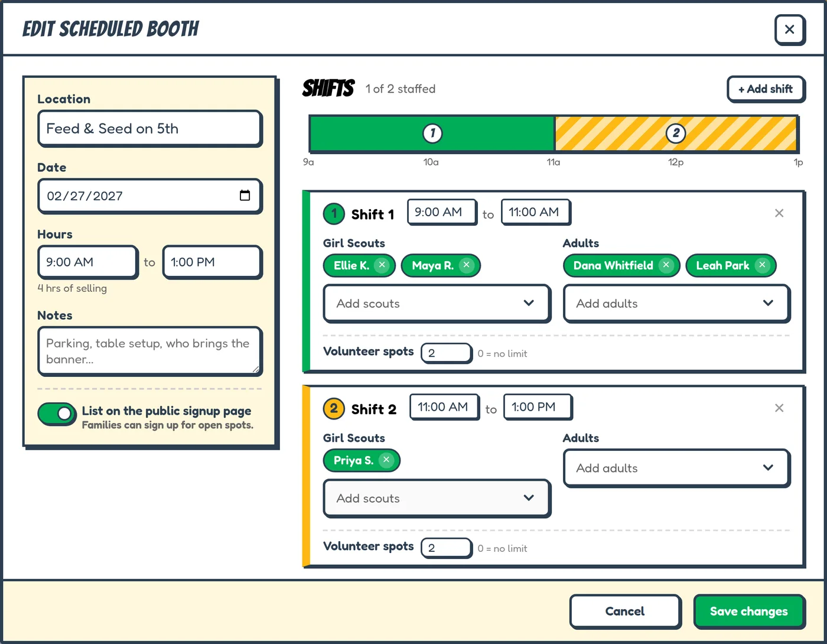Viewport: 827px width, 644px height.
Task: Select shift 2 striped segment on timeline
Action: coord(676,134)
